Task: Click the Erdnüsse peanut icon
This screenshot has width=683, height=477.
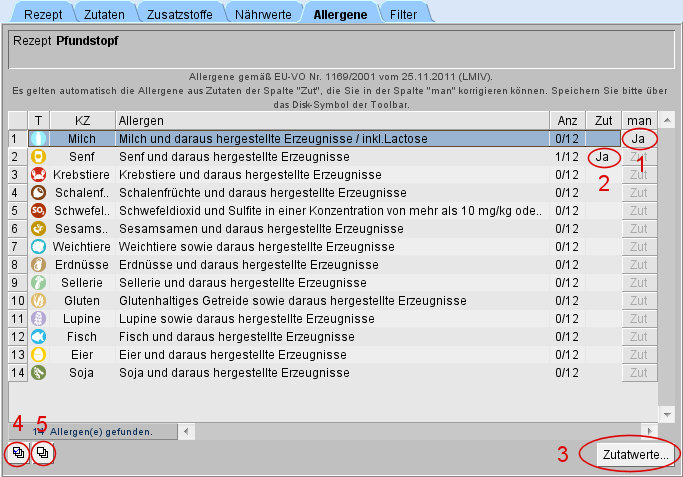Action: tap(38, 264)
